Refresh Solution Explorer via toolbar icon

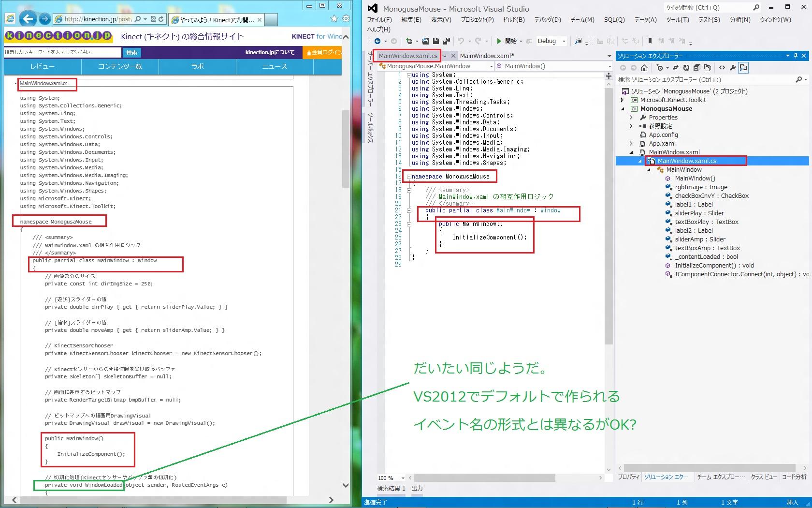686,68
